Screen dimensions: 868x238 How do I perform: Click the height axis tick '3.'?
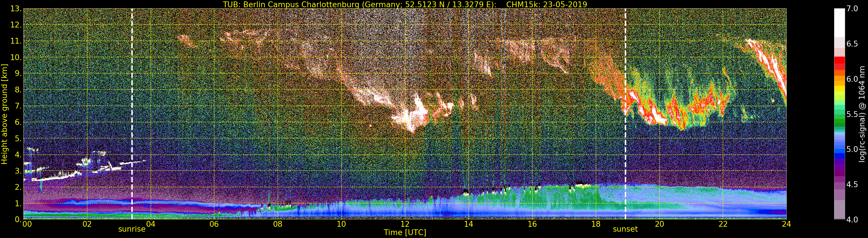pyautogui.click(x=18, y=171)
